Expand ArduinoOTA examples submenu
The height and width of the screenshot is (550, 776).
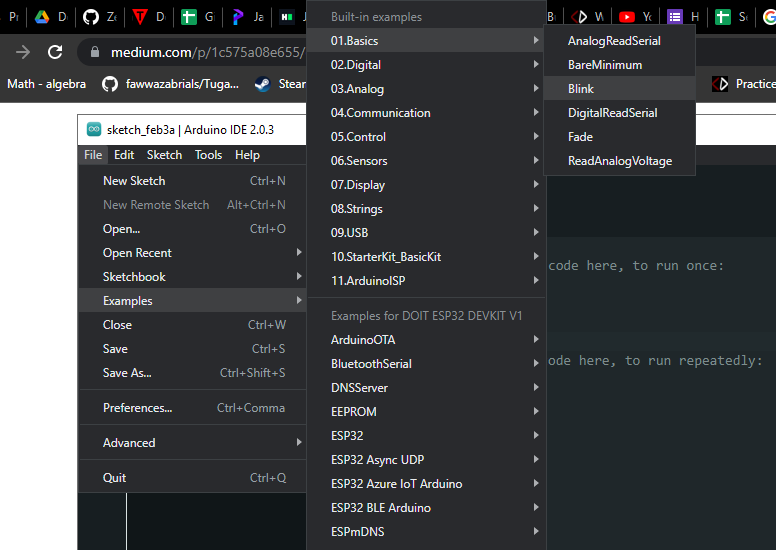(426, 340)
